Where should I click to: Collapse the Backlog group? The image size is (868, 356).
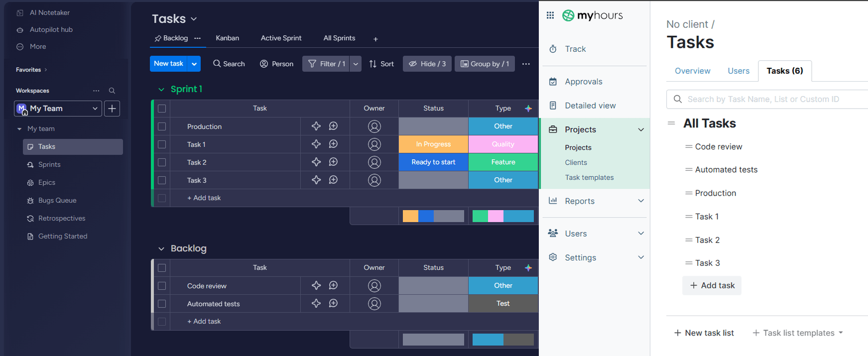point(161,249)
